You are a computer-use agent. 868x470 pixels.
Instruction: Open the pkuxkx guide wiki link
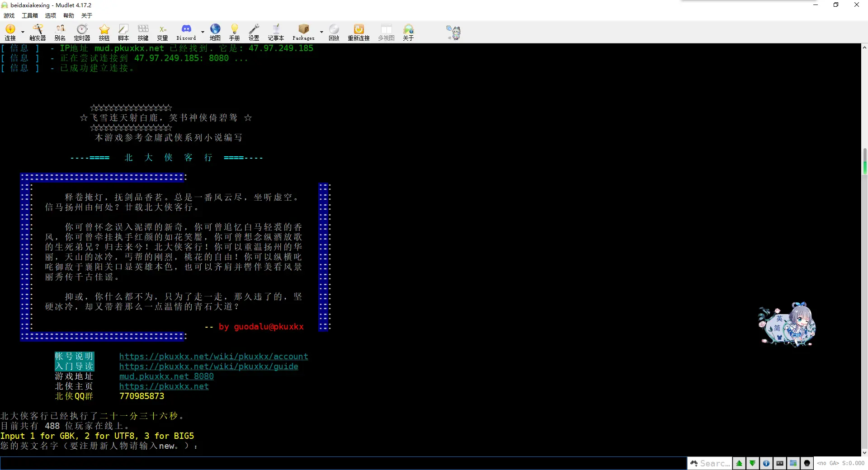coord(208,367)
